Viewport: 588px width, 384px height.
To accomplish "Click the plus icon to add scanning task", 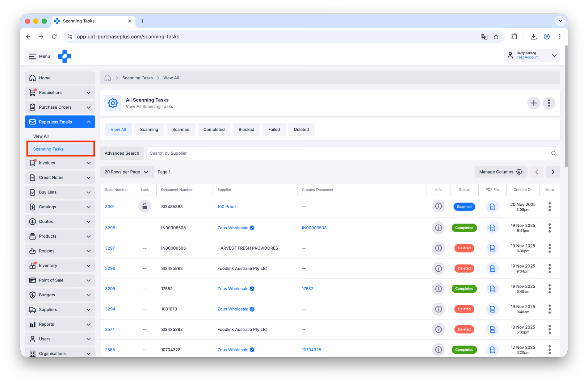I will coord(534,103).
